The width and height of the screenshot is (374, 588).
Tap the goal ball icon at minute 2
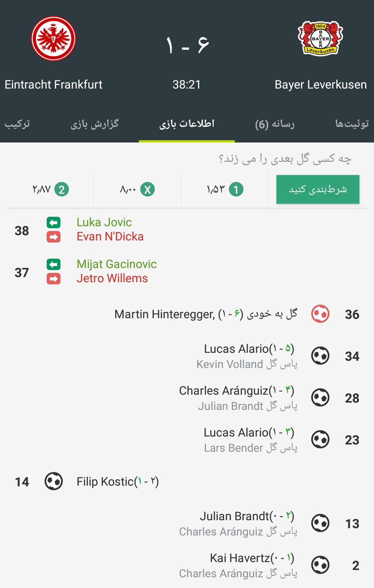point(320,565)
